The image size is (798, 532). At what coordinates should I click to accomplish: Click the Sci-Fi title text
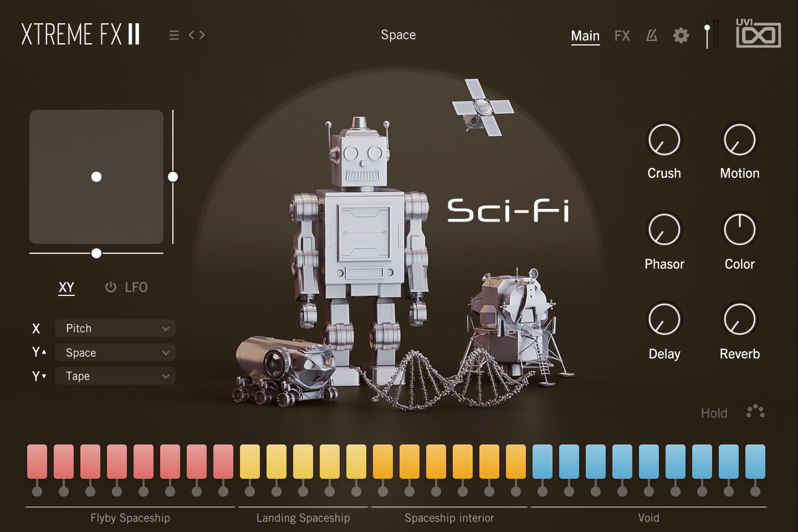tap(508, 210)
